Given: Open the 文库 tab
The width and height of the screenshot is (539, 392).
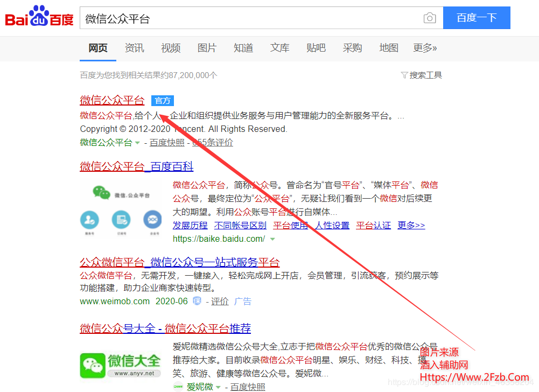Looking at the screenshot, I should coord(280,48).
